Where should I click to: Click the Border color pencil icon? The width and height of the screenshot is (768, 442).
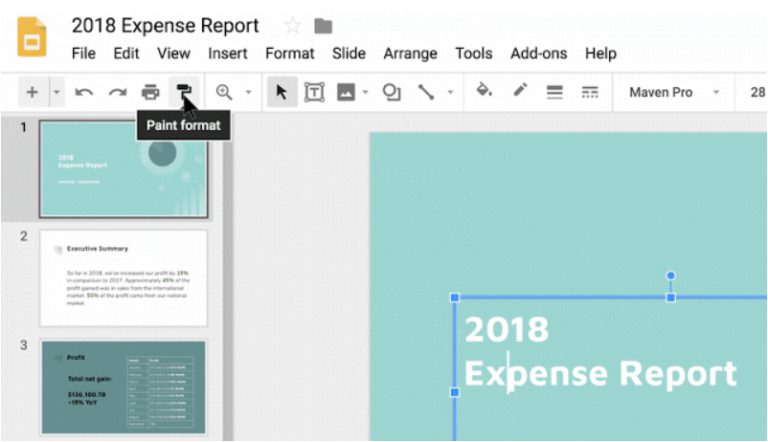[520, 90]
